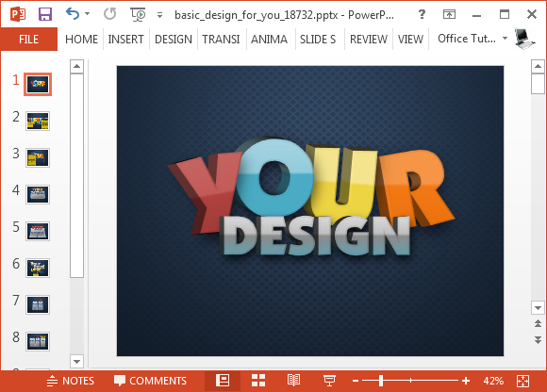Start Slide Show from status bar icon

[x=329, y=381]
